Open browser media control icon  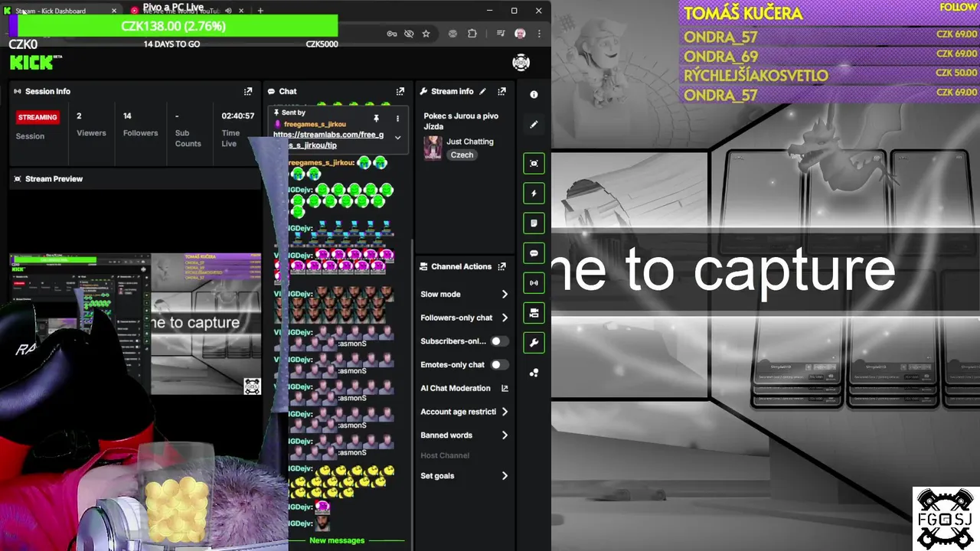point(501,34)
